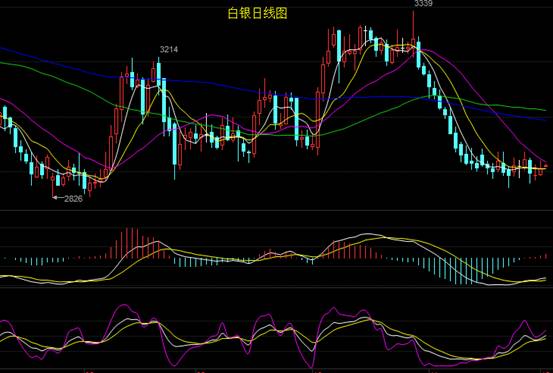Select the purple KDJ line's highest peak
This screenshot has width=553, height=373.
point(123,306)
